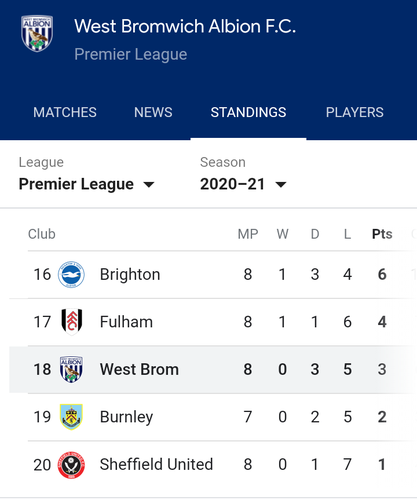Click the Sheffield United crest icon

pos(71,465)
